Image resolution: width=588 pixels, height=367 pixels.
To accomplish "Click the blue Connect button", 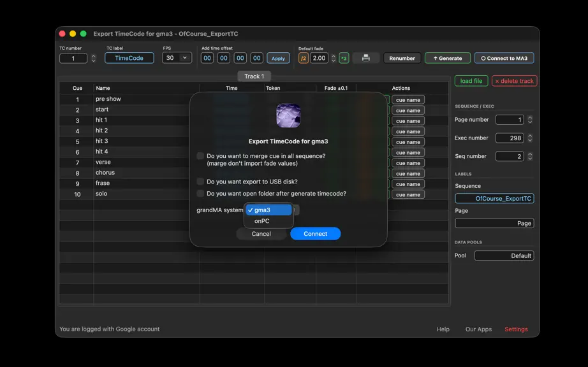I will tap(316, 234).
